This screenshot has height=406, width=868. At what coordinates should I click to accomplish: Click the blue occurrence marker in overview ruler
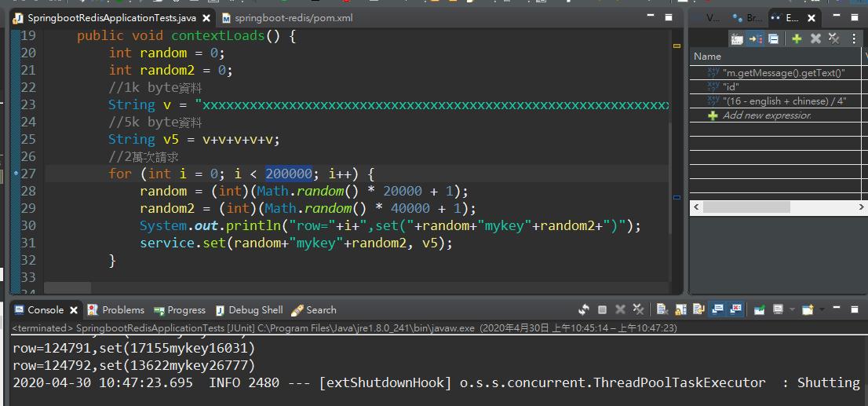[x=677, y=197]
